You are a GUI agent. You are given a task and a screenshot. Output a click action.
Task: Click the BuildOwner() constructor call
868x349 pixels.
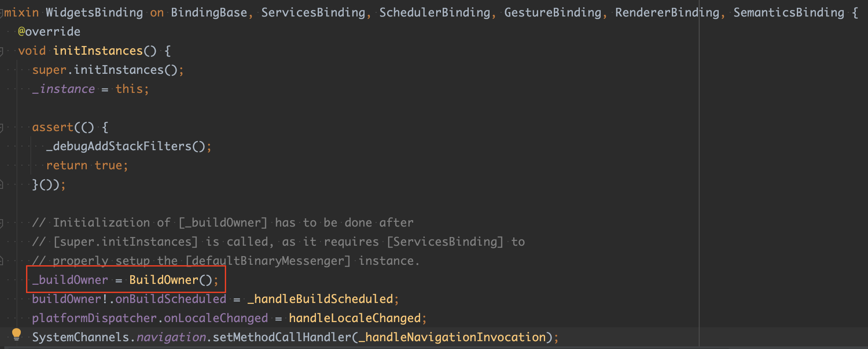click(x=171, y=280)
